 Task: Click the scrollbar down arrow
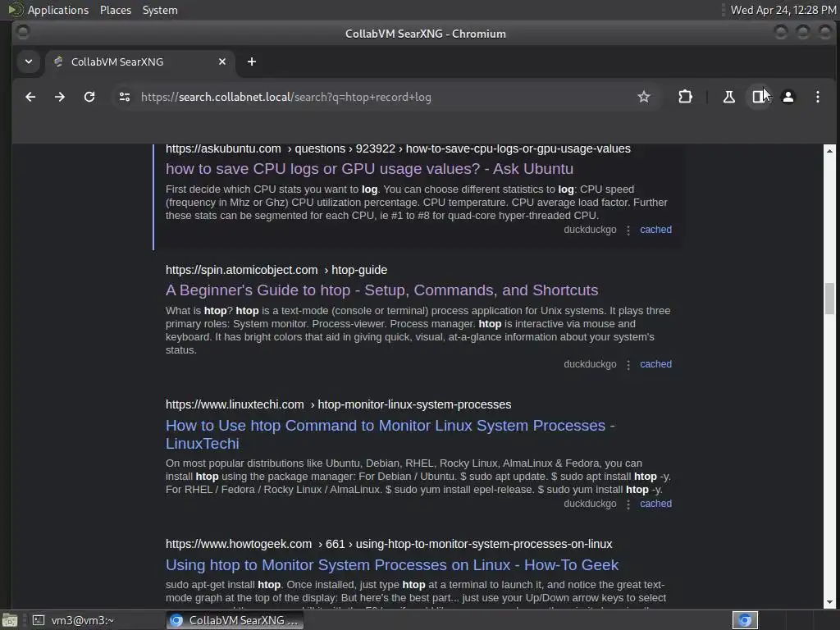pyautogui.click(x=829, y=602)
